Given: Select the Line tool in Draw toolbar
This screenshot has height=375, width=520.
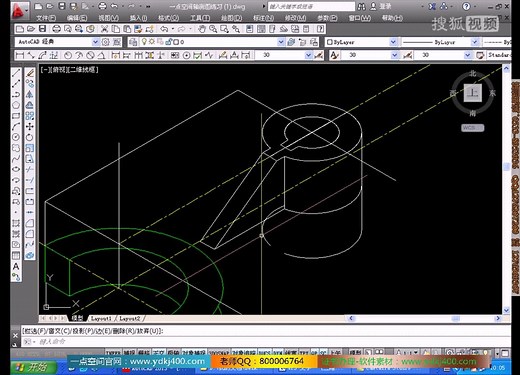Looking at the screenshot, I should [x=16, y=73].
